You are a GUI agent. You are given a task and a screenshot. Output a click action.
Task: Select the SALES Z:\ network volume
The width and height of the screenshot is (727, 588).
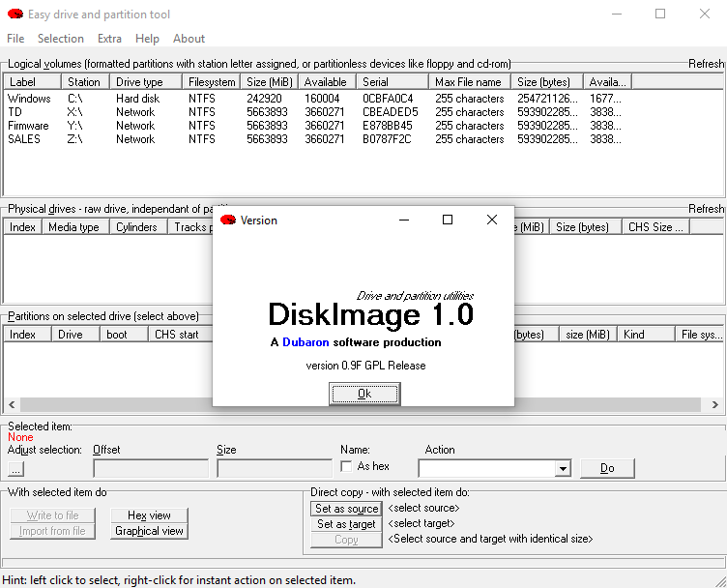point(25,139)
